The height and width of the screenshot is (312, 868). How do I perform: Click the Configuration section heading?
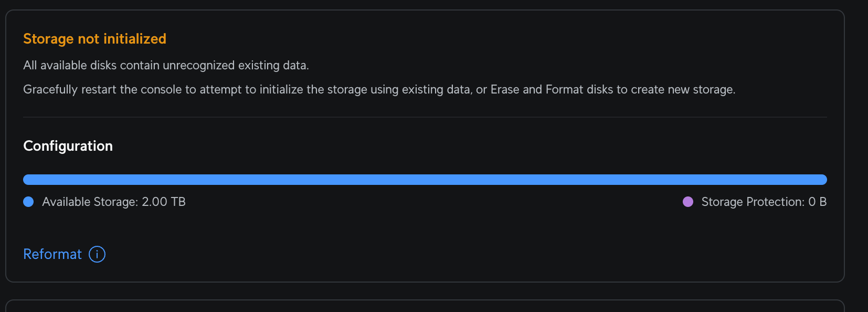68,146
